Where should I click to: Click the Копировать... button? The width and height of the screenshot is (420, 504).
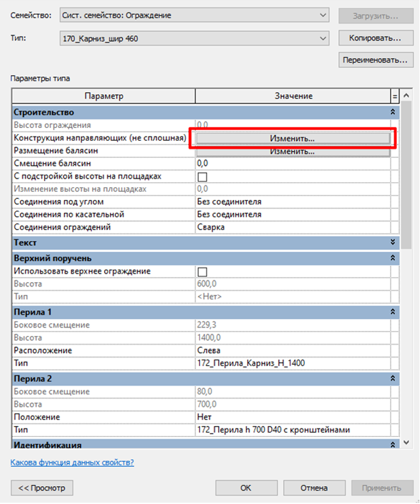[376, 38]
